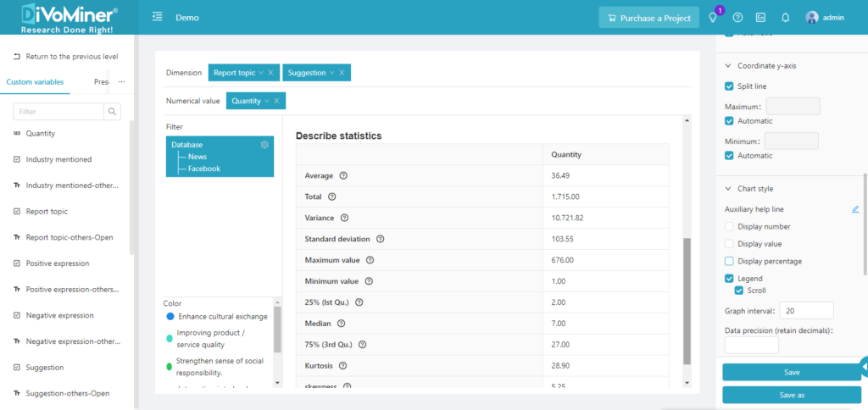Collapse the Coordinate y-axis section

[x=728, y=65]
